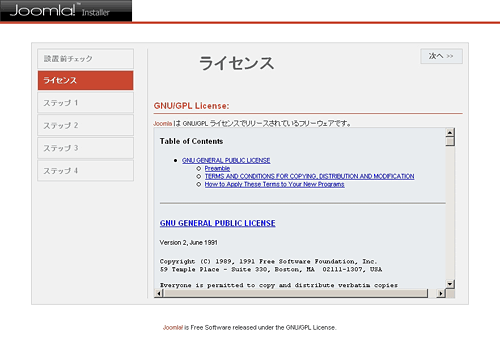The image size is (500, 363).
Task: Click the red Joomla link above license box
Action: (163, 124)
